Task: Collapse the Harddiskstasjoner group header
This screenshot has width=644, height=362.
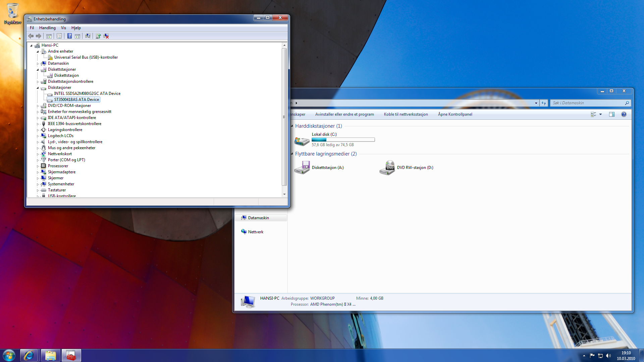Action: click(x=292, y=126)
